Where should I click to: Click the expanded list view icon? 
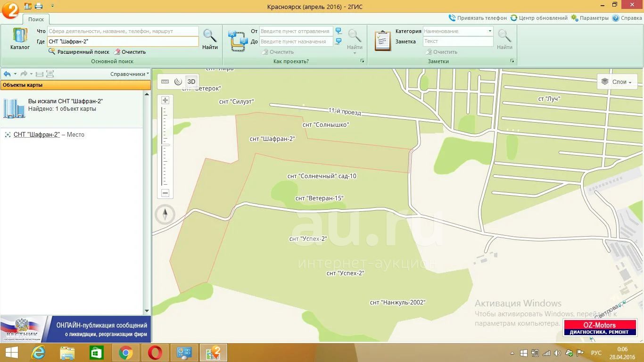click(50, 74)
